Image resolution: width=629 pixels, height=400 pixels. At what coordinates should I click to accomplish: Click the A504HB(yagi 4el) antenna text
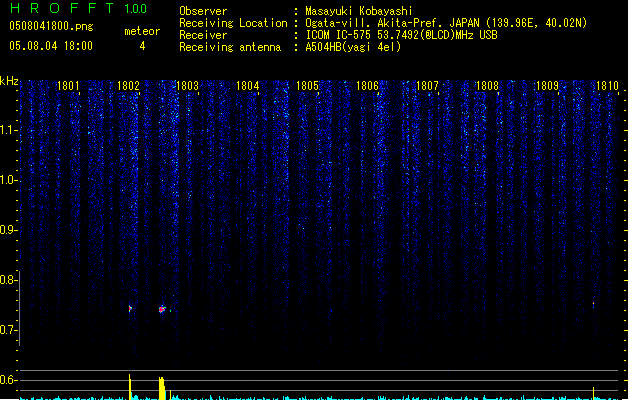pos(353,47)
